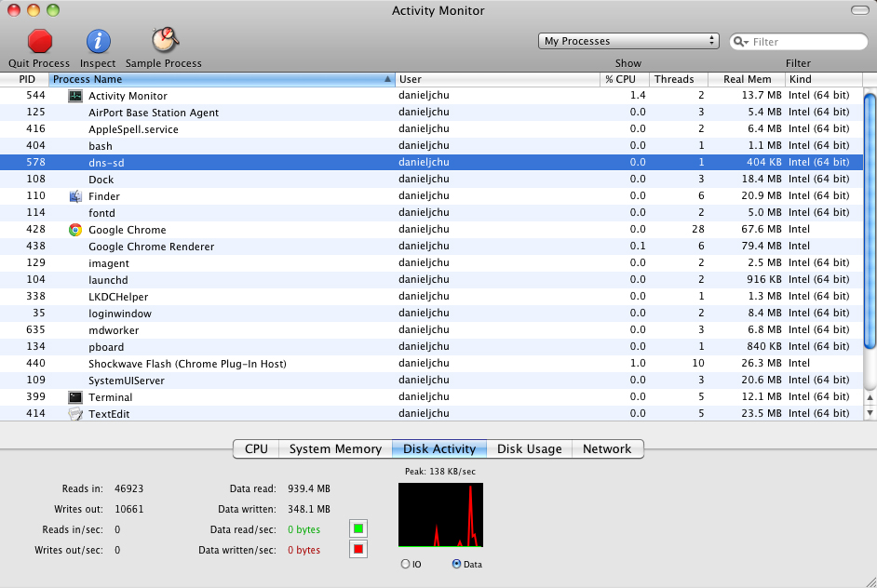
Task: Click the sort arrow in Process Name header
Action: click(x=387, y=79)
